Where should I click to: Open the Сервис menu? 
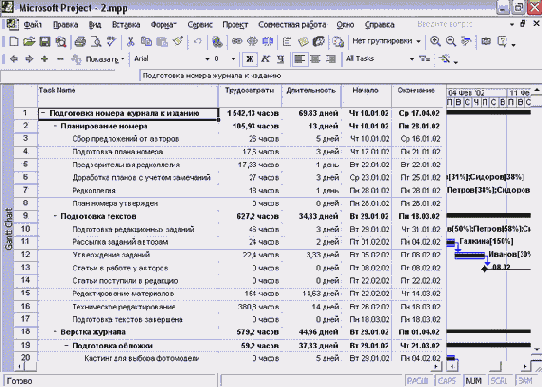tap(200, 25)
